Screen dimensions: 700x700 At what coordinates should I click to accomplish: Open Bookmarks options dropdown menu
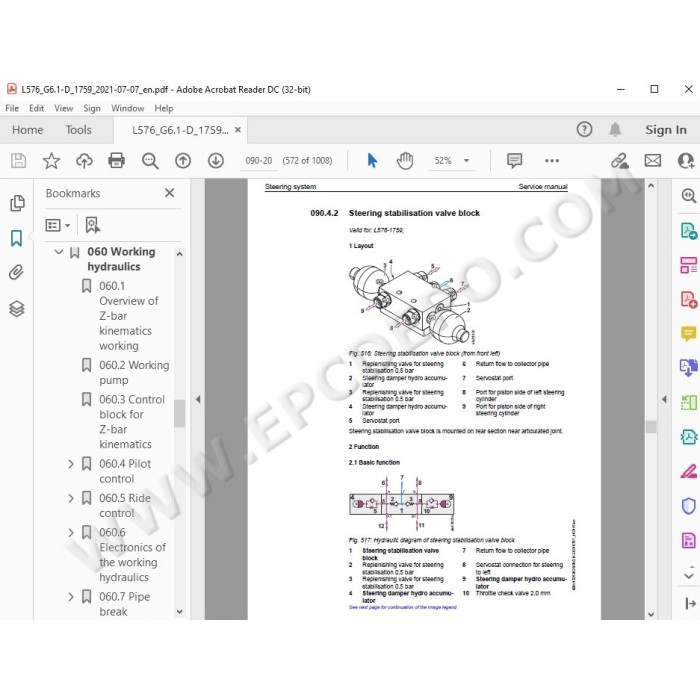58,225
